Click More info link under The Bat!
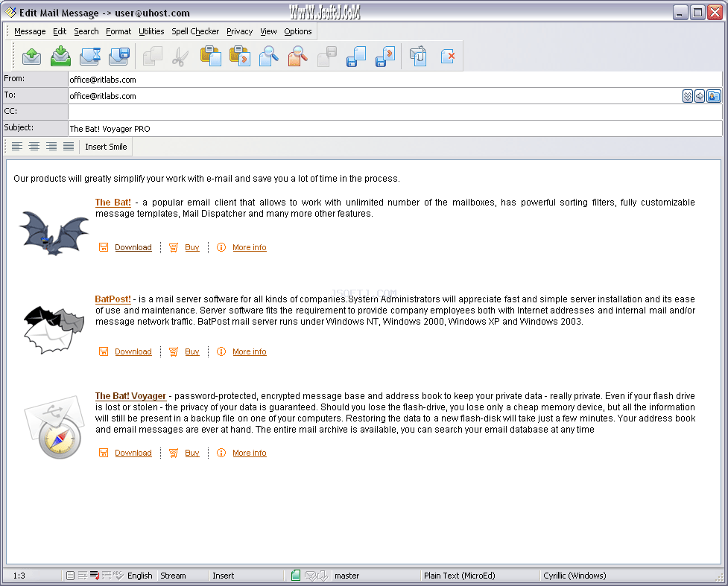Viewport: 728px width, 586px height. pyautogui.click(x=250, y=247)
